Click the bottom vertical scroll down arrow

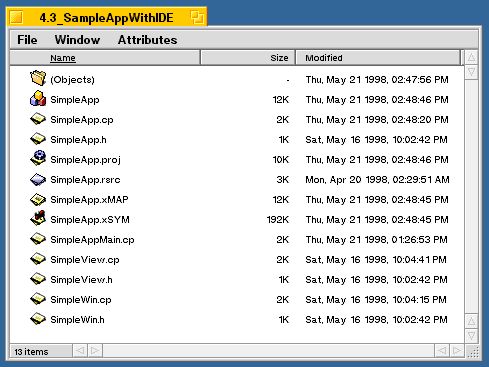click(x=471, y=335)
